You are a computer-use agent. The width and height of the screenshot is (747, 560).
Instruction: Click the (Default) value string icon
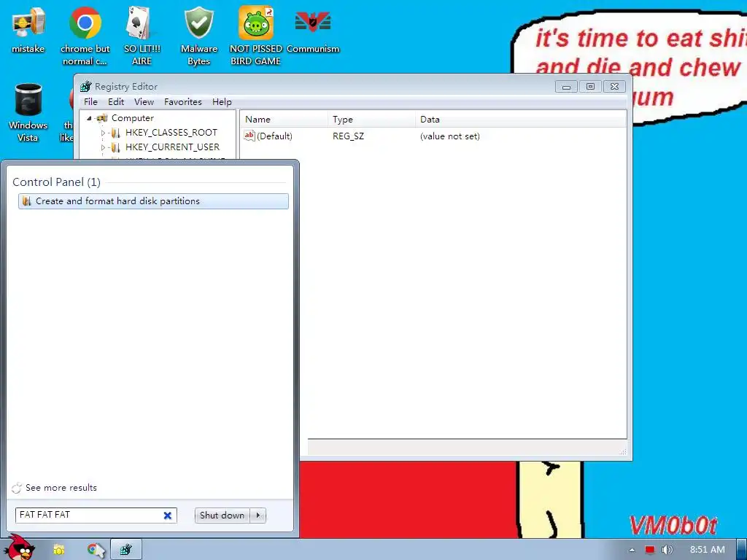pos(249,136)
